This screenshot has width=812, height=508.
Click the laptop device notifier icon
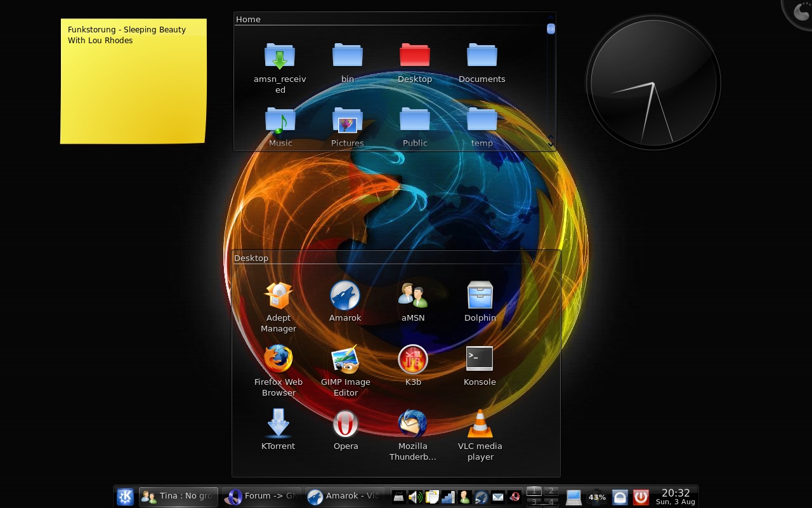click(x=573, y=497)
